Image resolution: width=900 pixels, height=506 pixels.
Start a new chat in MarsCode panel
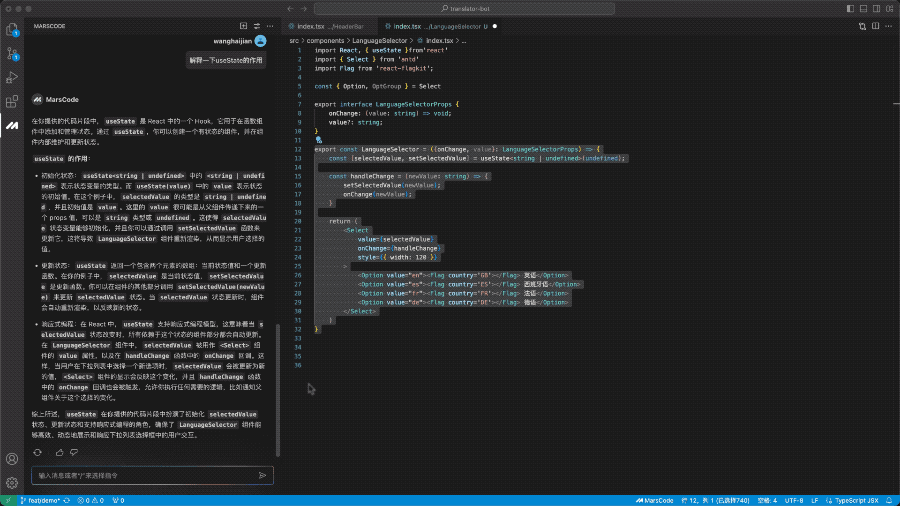tap(243, 25)
